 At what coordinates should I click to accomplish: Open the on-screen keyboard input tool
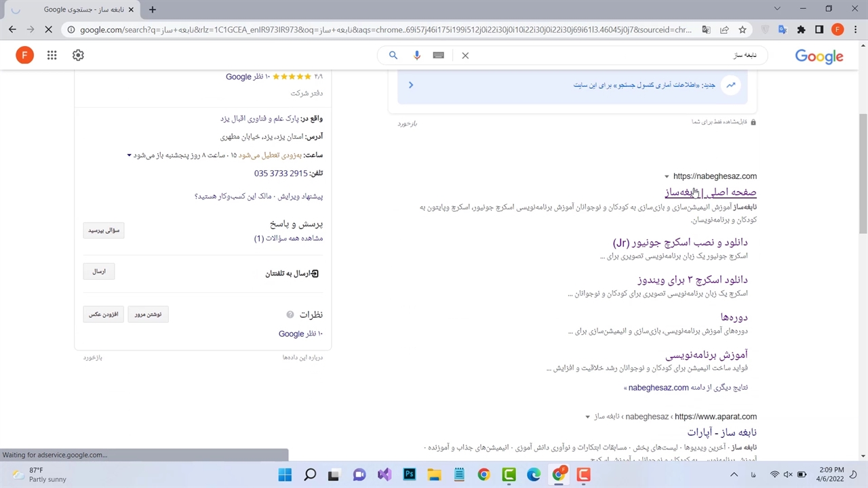pos(439,56)
